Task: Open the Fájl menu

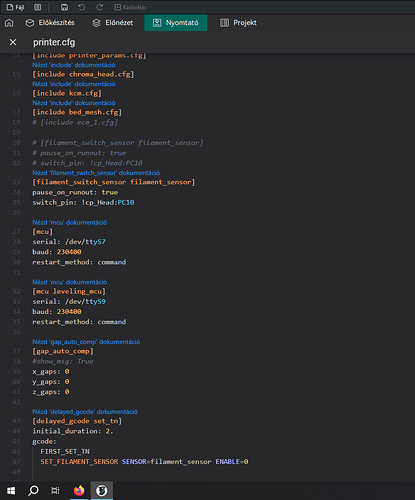Action: point(15,7)
